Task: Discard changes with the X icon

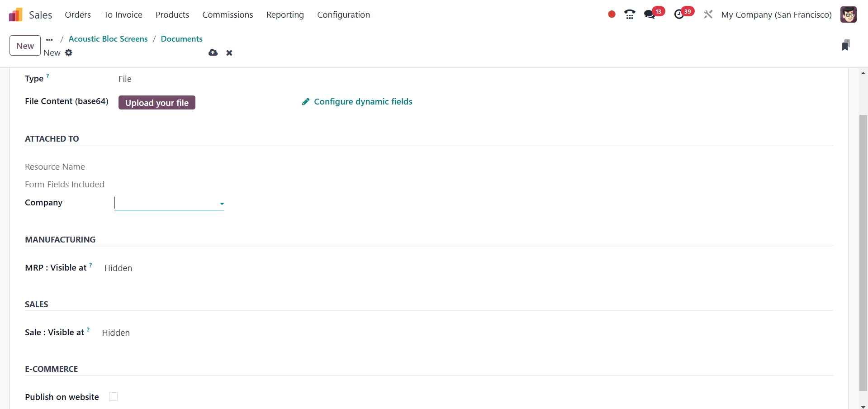Action: 229,53
